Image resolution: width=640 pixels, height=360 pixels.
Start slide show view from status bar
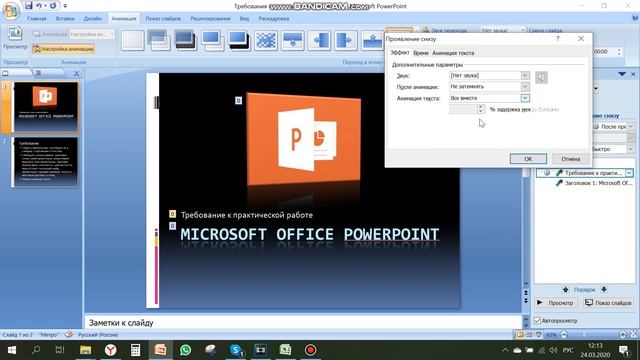[x=539, y=335]
